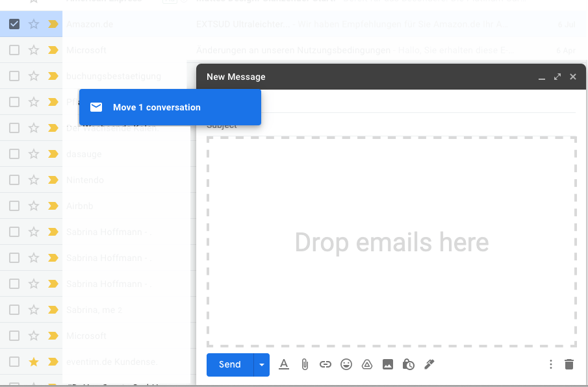Expand compose window to full screen
Screen dimensions: 588x387
(x=557, y=77)
